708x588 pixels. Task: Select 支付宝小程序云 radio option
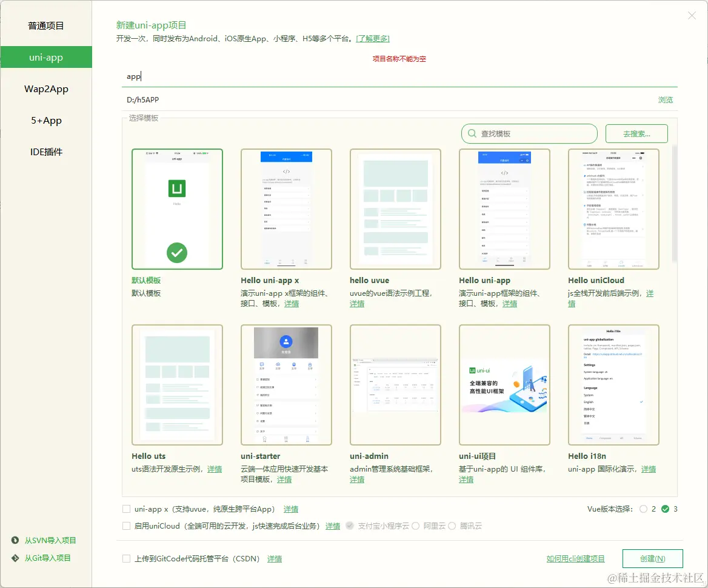(x=350, y=526)
